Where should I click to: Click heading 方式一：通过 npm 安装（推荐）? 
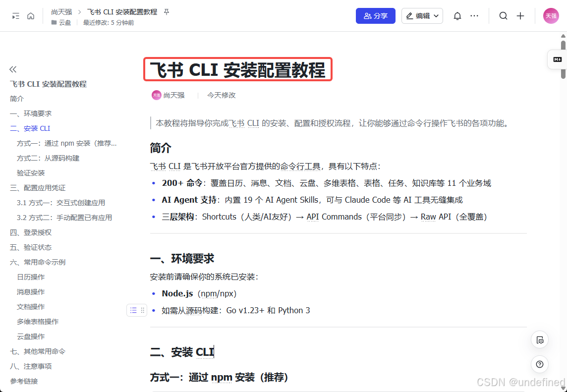(219, 377)
